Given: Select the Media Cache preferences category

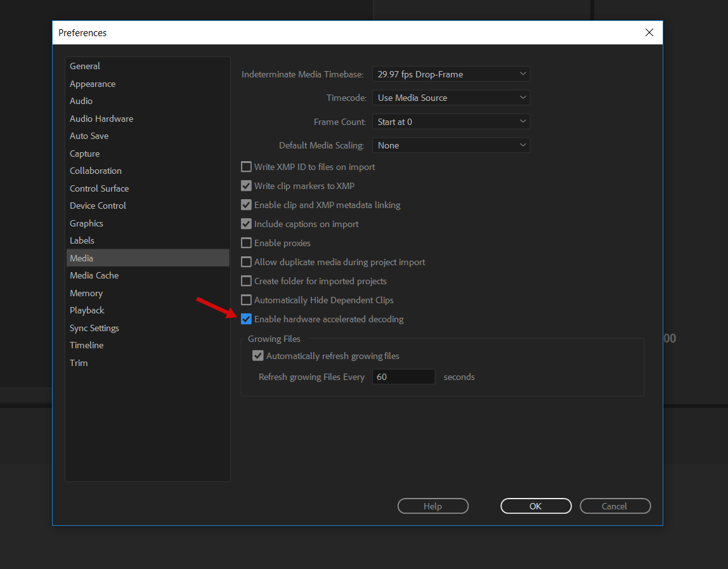Looking at the screenshot, I should coord(94,275).
